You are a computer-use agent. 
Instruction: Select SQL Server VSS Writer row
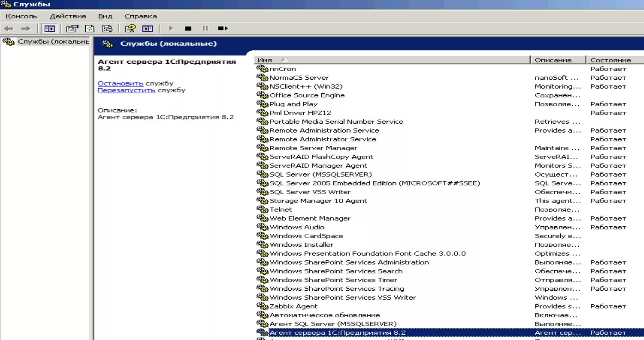coord(449,192)
